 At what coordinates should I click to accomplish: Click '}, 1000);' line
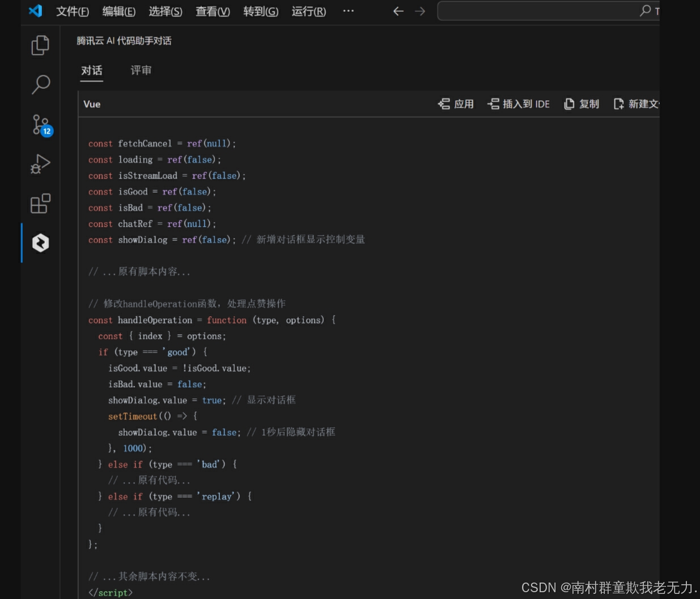pyautogui.click(x=130, y=448)
